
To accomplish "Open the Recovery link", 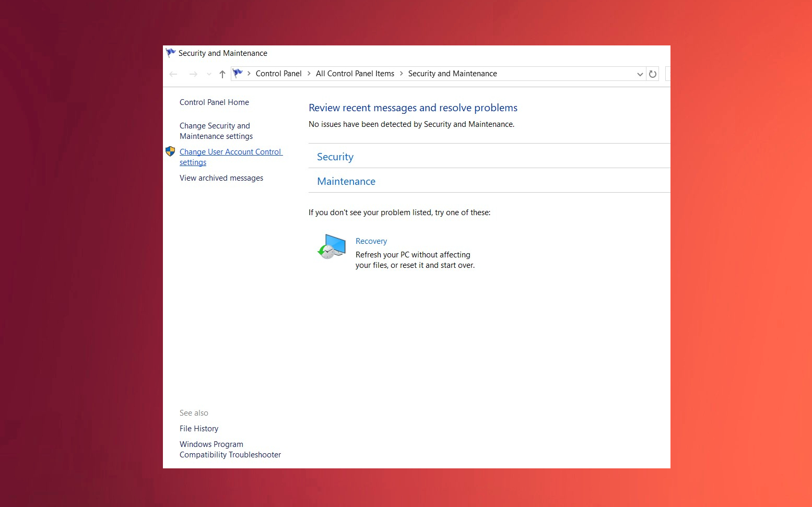I will [371, 241].
